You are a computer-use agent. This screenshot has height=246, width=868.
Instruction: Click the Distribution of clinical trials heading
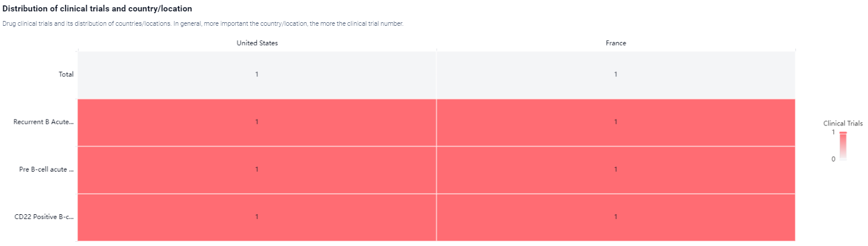pyautogui.click(x=97, y=9)
